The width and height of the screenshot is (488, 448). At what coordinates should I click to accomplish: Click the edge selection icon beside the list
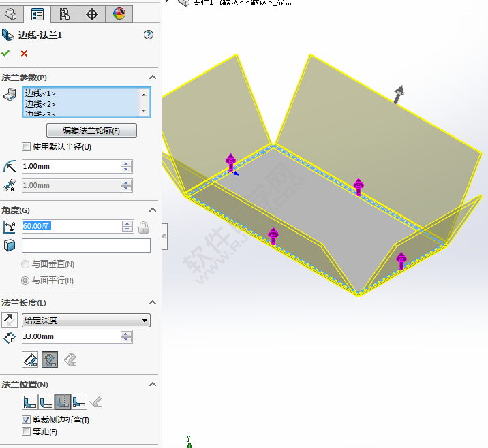coord(10,95)
